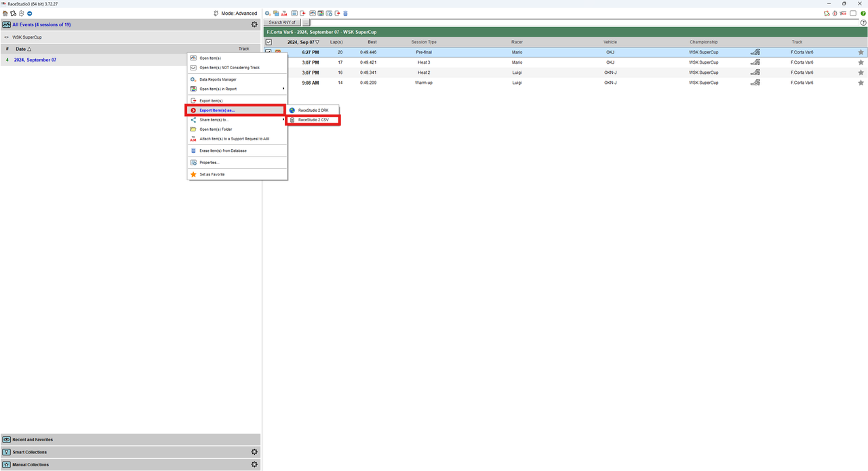
Task: Expand Manual Collections section
Action: [x=130, y=465]
